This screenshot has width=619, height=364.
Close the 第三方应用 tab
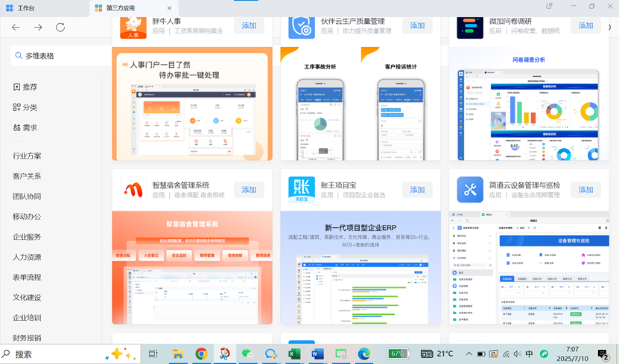point(169,8)
